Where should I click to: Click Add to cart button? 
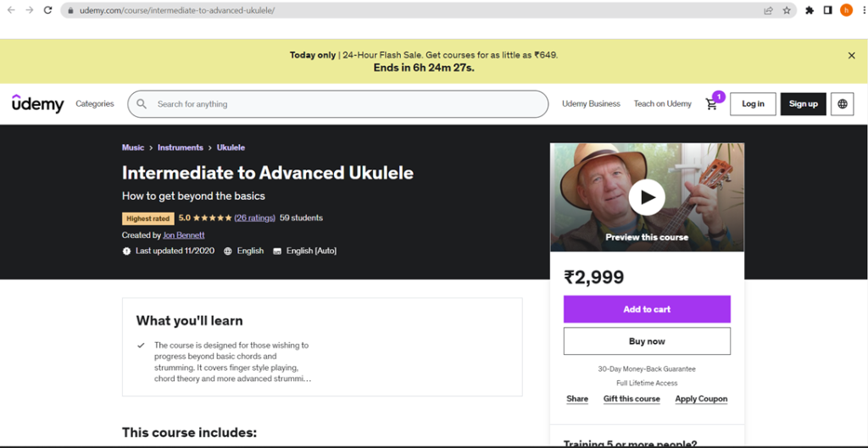tap(647, 309)
